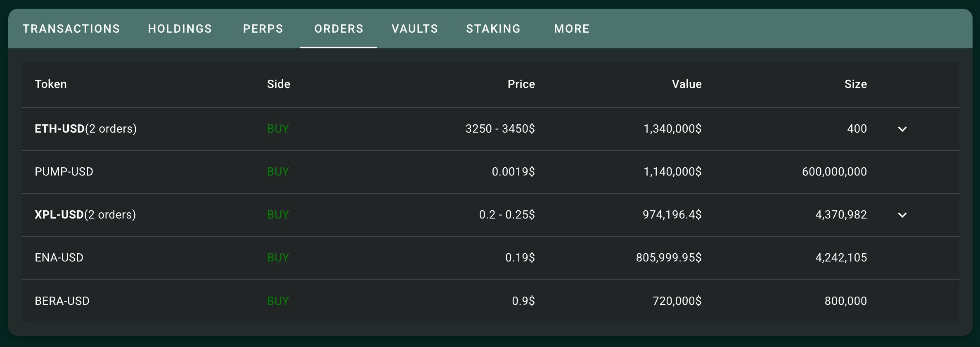Switch to the Holdings tab

click(180, 29)
